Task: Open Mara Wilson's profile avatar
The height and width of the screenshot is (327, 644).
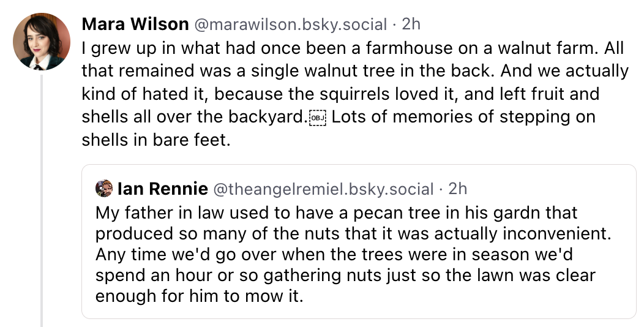Action: [x=42, y=42]
